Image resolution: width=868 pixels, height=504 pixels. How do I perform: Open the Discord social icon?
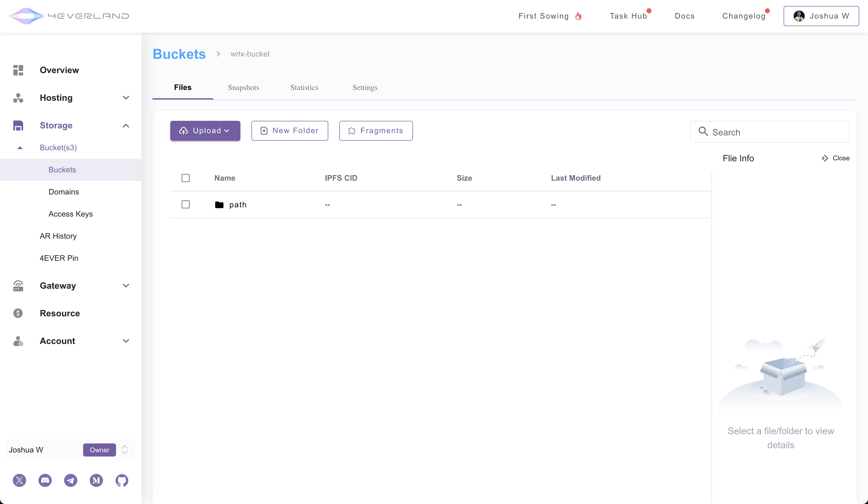45,480
